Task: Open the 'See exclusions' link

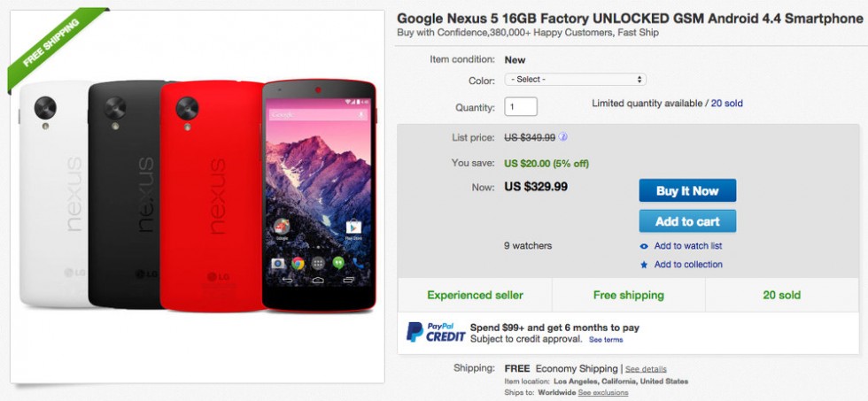Action: pyautogui.click(x=603, y=391)
